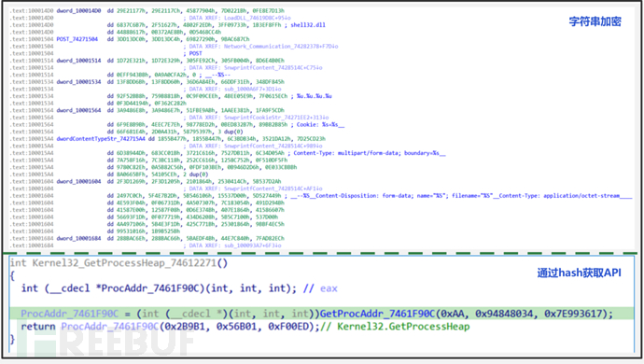The image size is (644, 364).
Task: Follow the sub_100093A7+6F3 xref
Action: pyautogui.click(x=253, y=245)
